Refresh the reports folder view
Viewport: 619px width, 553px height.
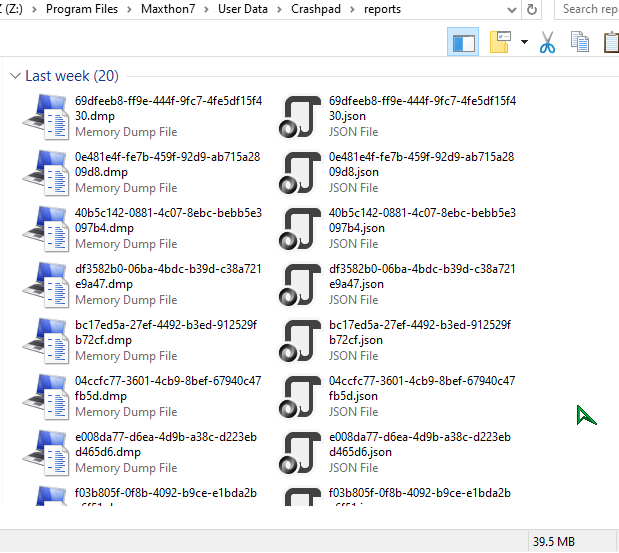point(532,9)
